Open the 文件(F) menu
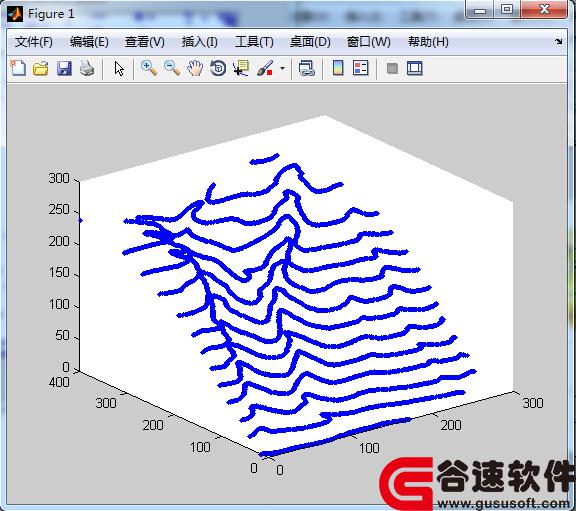This screenshot has width=576, height=511. pos(33,42)
